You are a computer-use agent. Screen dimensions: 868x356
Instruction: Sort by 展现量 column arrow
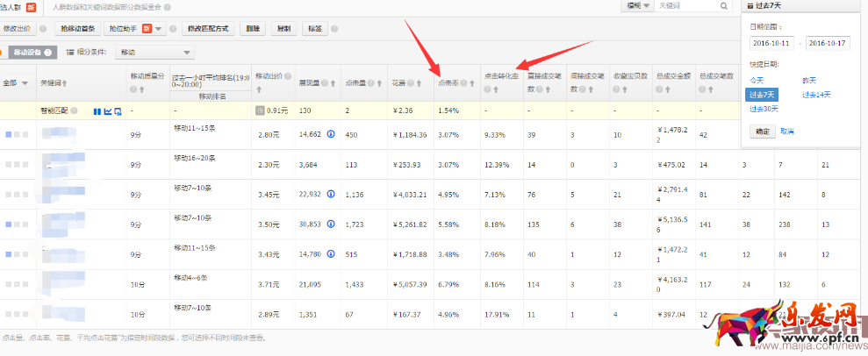point(332,83)
